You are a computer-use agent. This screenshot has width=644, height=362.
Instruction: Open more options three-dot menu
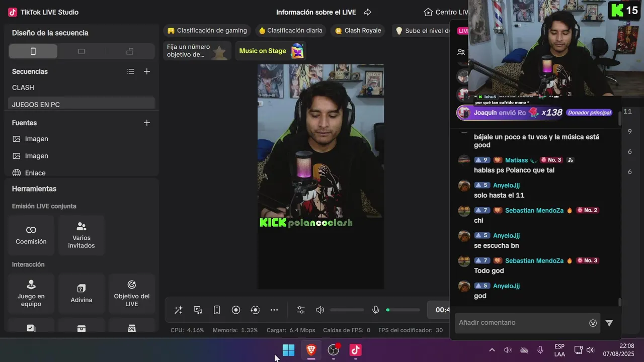tap(274, 310)
